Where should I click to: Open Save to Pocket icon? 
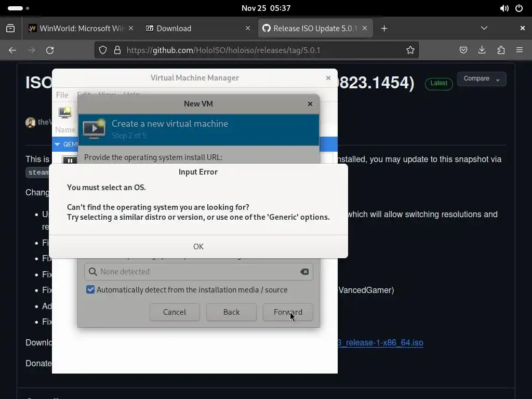[x=463, y=50]
